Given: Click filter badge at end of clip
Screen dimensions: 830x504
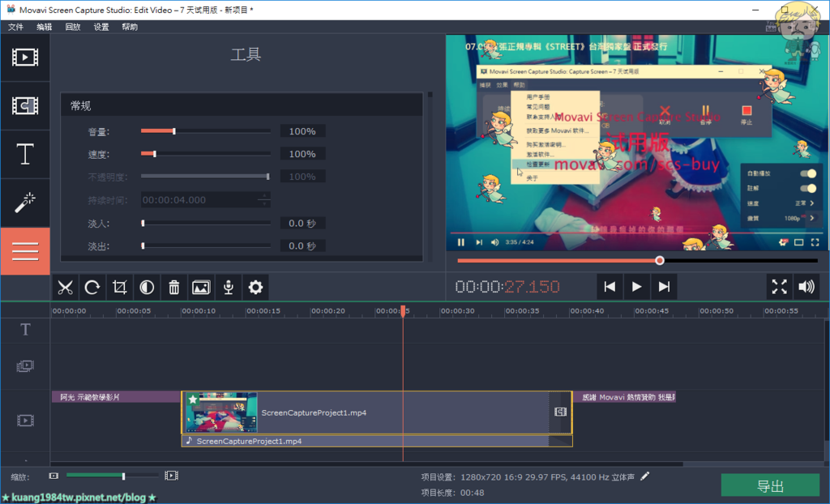Looking at the screenshot, I should point(561,412).
